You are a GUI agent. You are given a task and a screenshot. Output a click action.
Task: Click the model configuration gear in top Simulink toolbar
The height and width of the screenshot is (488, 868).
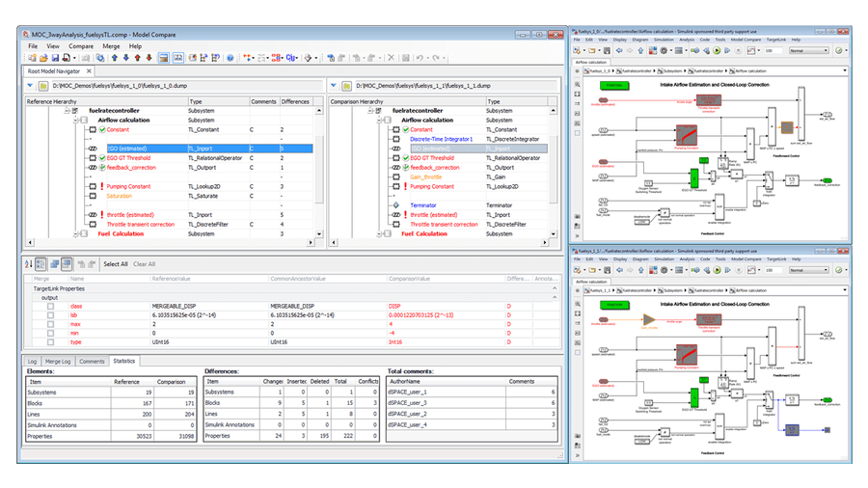tap(664, 50)
